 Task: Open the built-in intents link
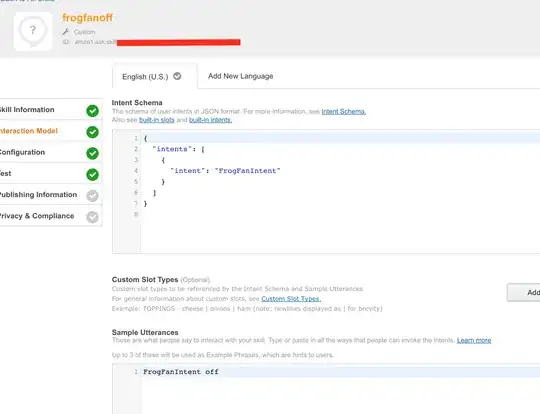coord(210,120)
